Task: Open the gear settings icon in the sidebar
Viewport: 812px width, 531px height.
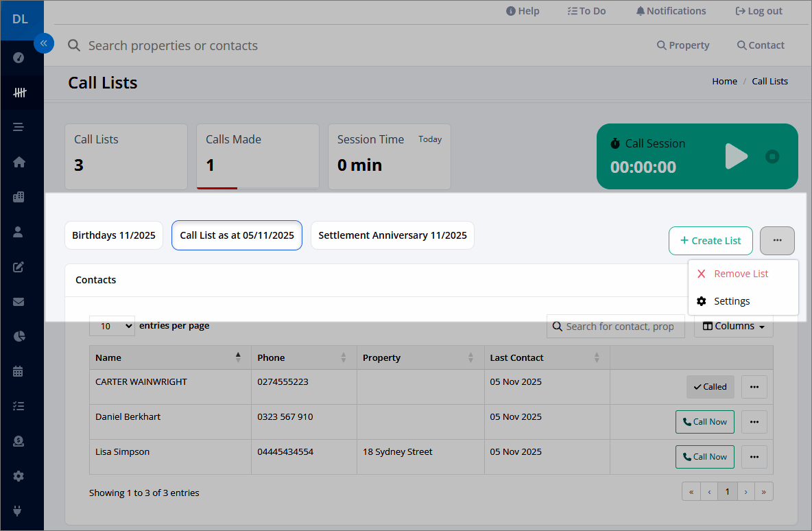Action: (x=19, y=476)
